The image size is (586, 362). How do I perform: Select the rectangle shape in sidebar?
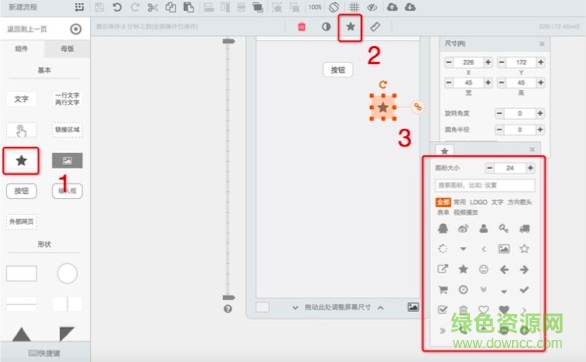pyautogui.click(x=21, y=273)
